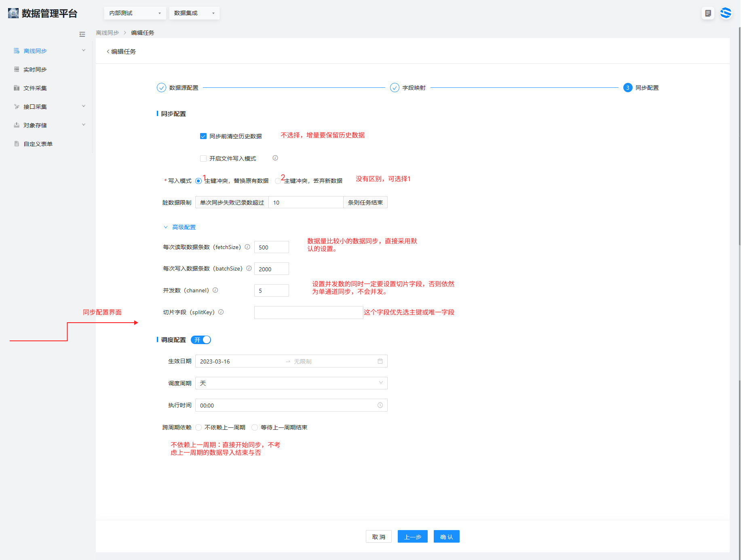Click the splitKey help icon
The width and height of the screenshot is (745, 560).
(221, 312)
